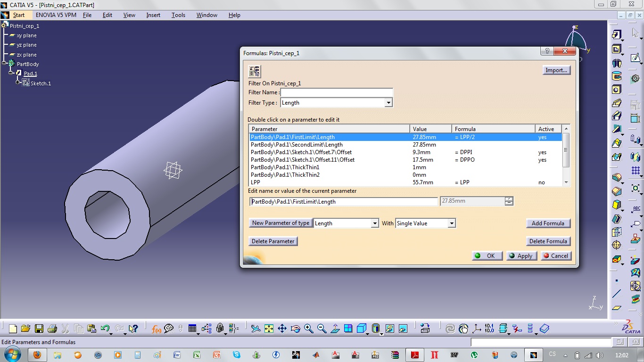Click the What's This help pointer icon
The image size is (644, 362).
click(133, 329)
